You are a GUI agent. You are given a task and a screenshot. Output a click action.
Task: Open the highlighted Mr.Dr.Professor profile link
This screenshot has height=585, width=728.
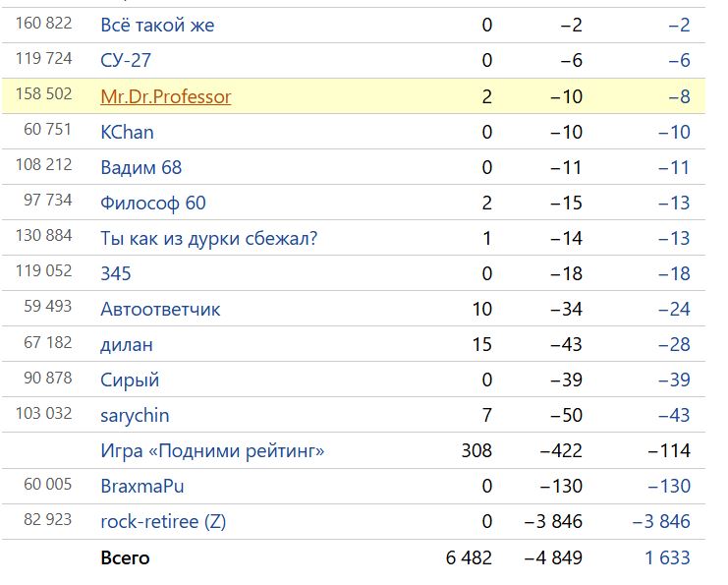[166, 96]
